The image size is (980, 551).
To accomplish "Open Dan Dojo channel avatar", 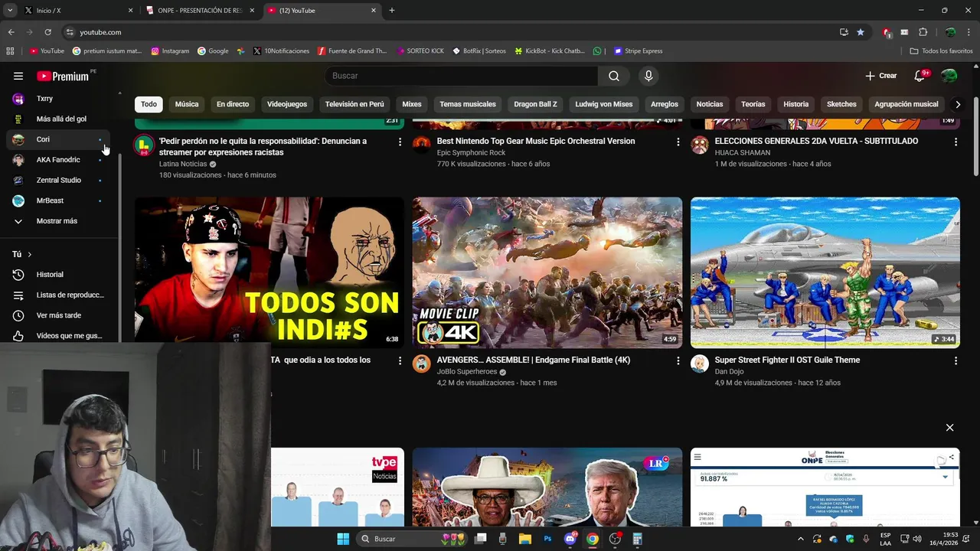I will pyautogui.click(x=700, y=364).
